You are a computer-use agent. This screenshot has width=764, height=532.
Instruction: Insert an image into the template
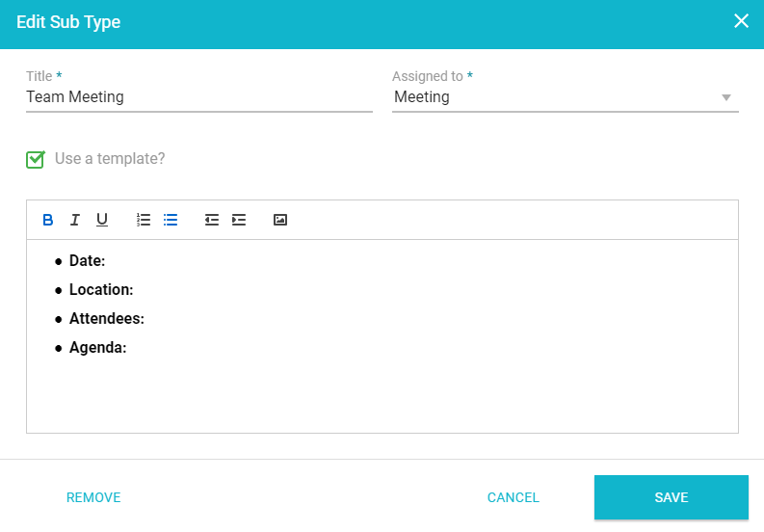[x=280, y=220]
